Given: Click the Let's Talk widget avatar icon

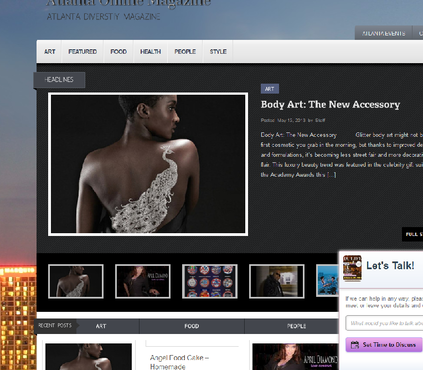Looking at the screenshot, I should [x=352, y=268].
